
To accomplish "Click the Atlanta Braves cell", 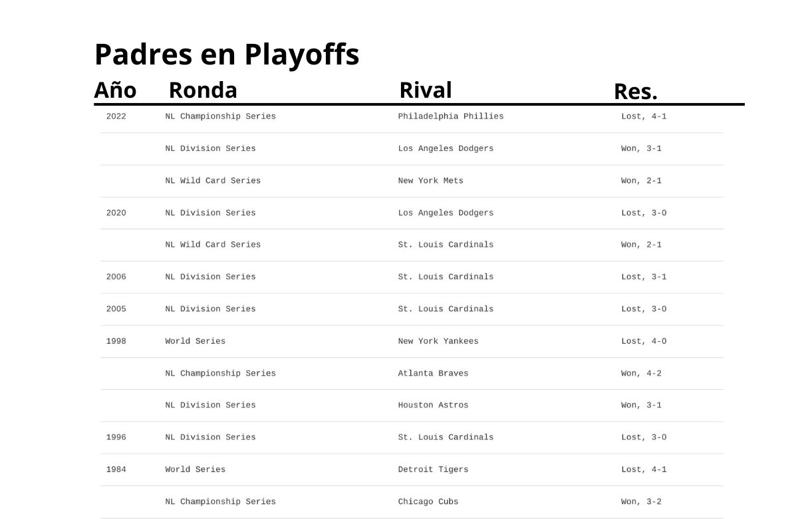I will [433, 374].
